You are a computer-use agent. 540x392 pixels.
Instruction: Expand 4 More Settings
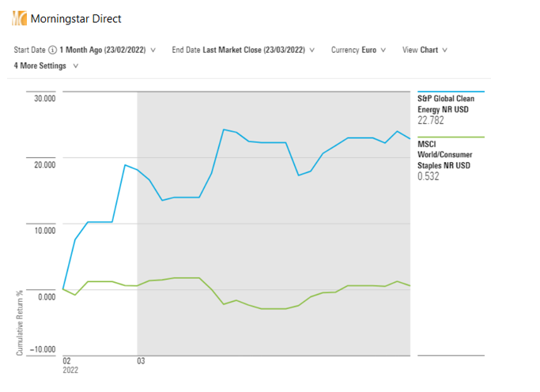(x=46, y=66)
